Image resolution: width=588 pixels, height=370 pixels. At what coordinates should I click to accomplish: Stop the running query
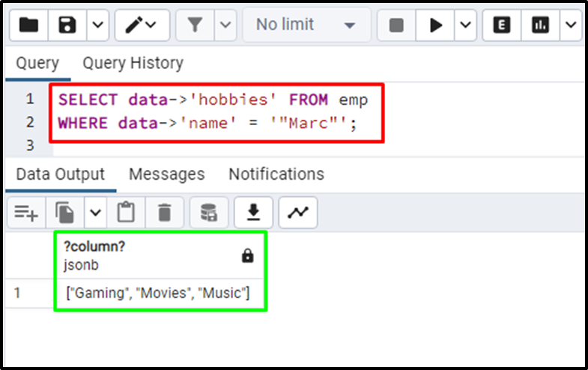(x=396, y=25)
